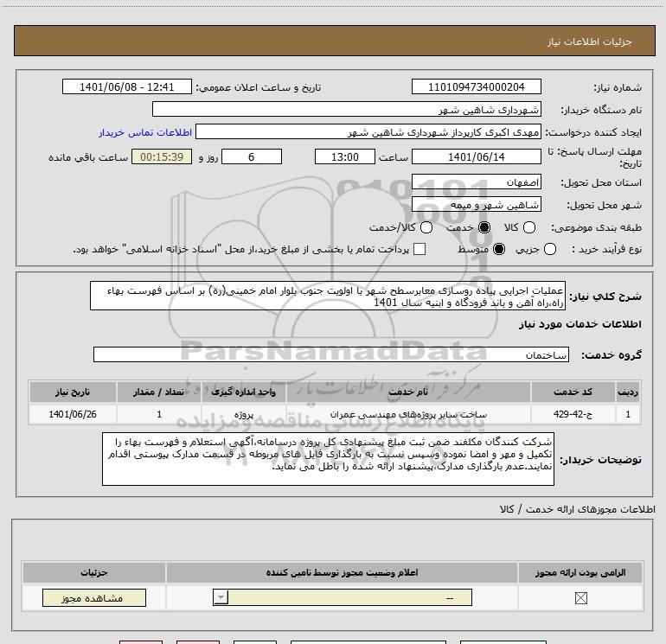
Task: Click the تاریخ نیاز column header
Action: [x=73, y=392]
